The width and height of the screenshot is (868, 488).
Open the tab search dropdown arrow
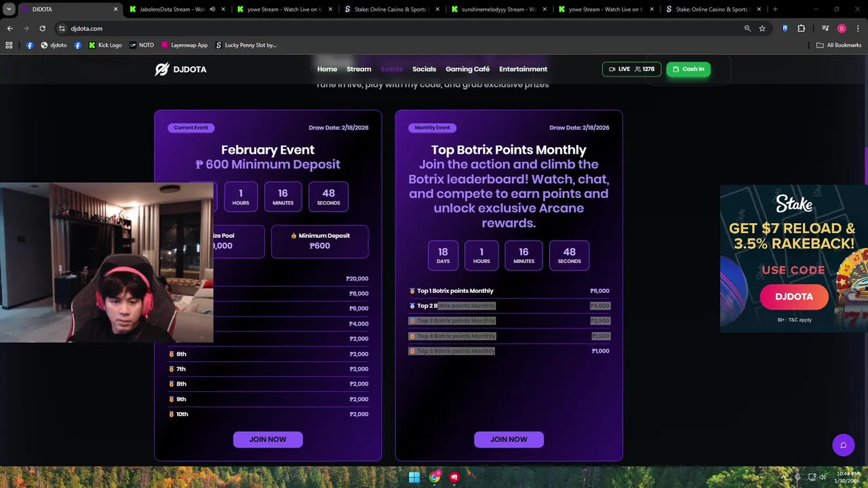[x=9, y=9]
